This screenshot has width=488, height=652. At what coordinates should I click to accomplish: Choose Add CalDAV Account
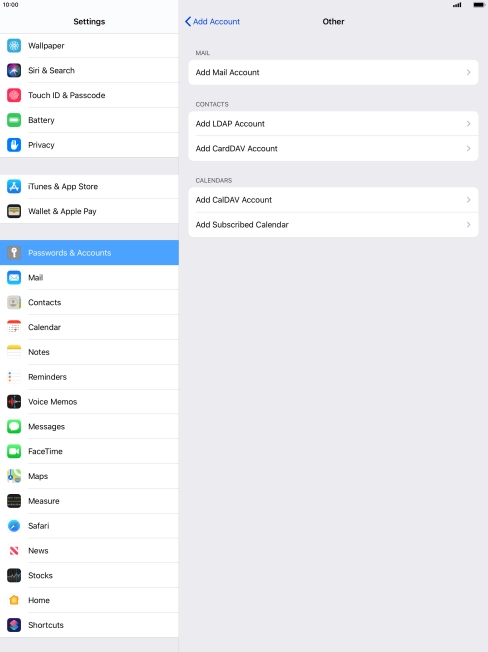[x=333, y=200]
